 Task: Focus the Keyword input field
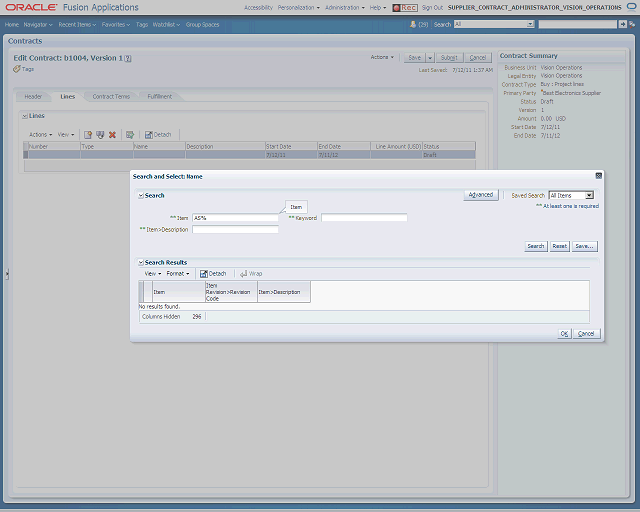click(x=364, y=218)
